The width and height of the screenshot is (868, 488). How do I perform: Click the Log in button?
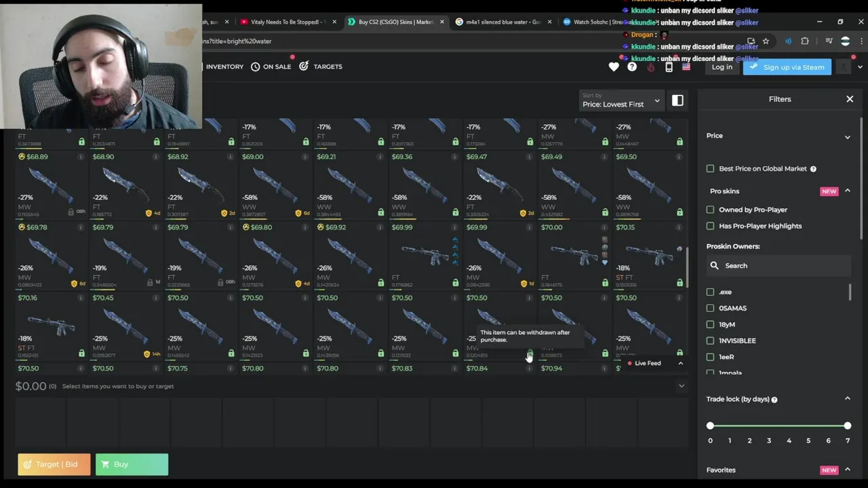click(x=722, y=67)
